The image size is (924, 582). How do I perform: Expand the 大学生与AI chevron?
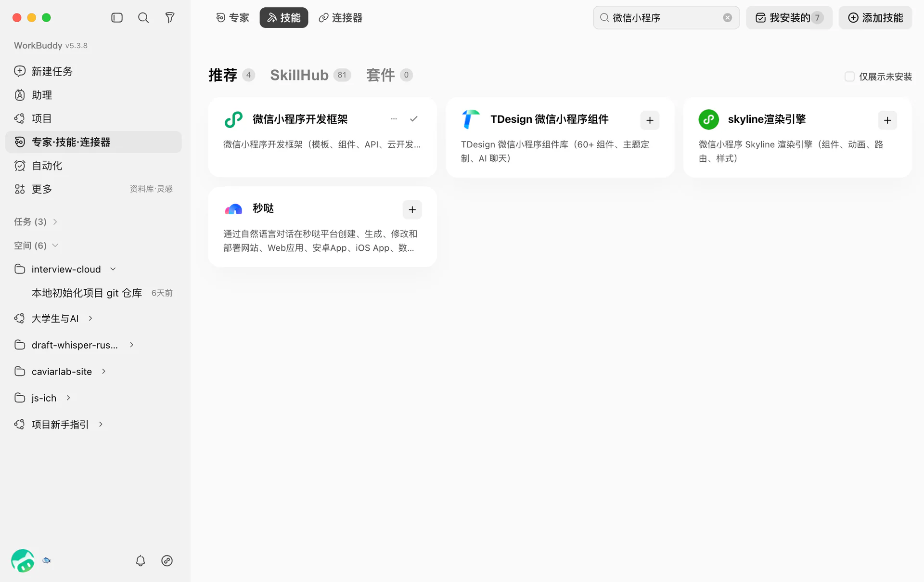(x=90, y=318)
